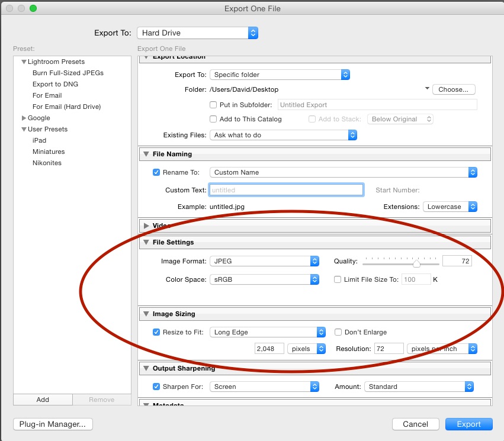
Task: Click the folder history arrow beside Choose
Action: point(427,89)
